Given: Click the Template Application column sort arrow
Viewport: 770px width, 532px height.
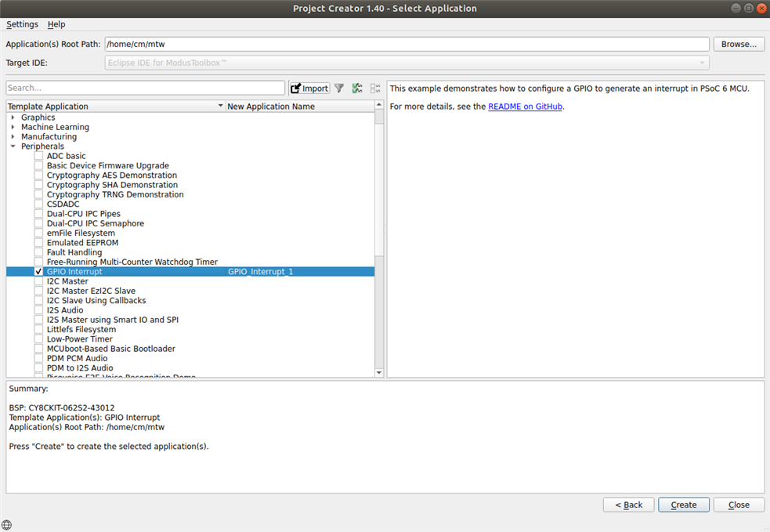Looking at the screenshot, I should (220, 106).
